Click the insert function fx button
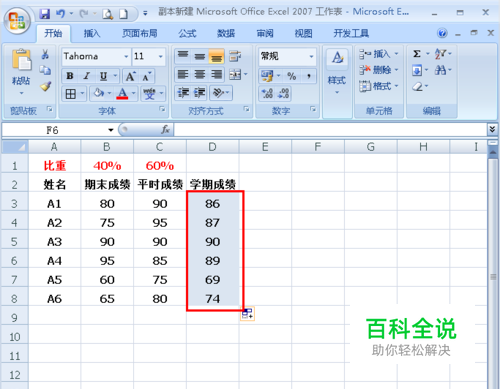Image resolution: width=500 pixels, height=389 pixels. [166, 130]
